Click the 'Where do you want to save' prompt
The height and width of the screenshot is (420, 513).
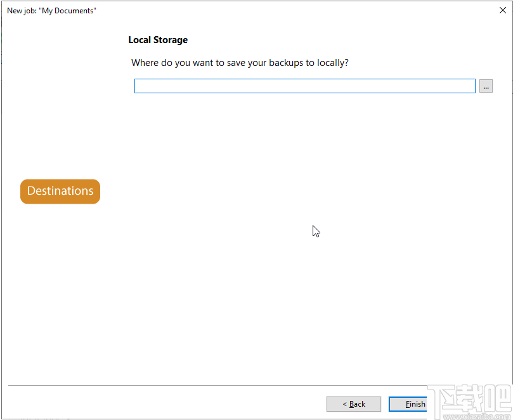click(240, 63)
